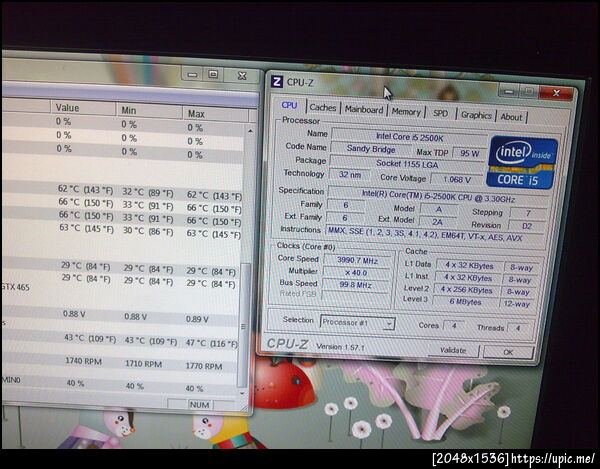Minimize the CPU-Z window
This screenshot has width=600, height=469.
[x=509, y=91]
